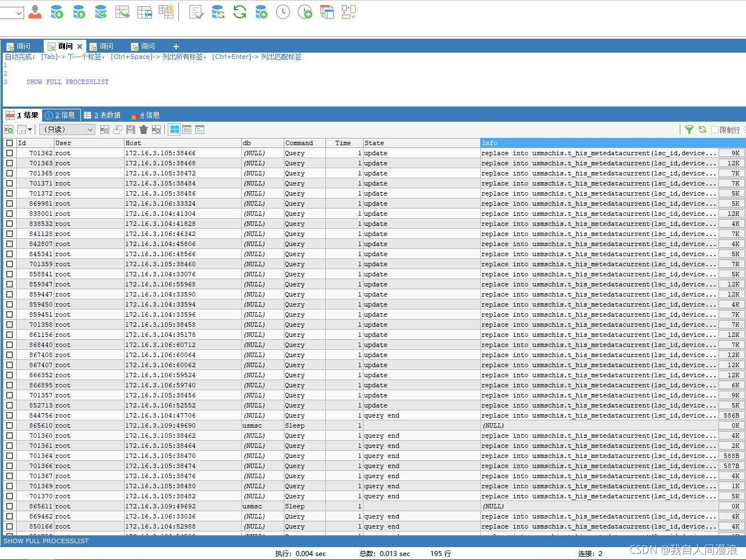746x560 pixels.
Task: Switch to the first 询问 query tab
Action: (19, 46)
